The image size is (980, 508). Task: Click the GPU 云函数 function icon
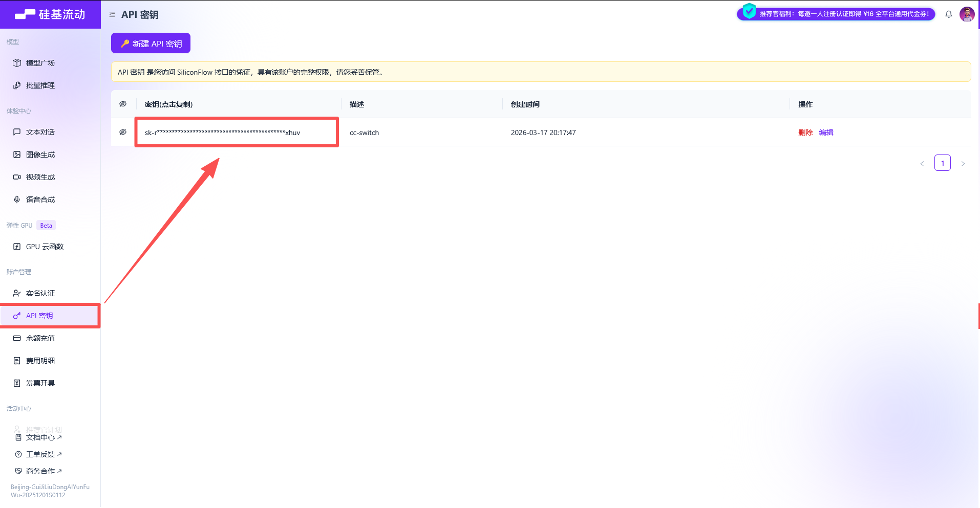click(17, 247)
